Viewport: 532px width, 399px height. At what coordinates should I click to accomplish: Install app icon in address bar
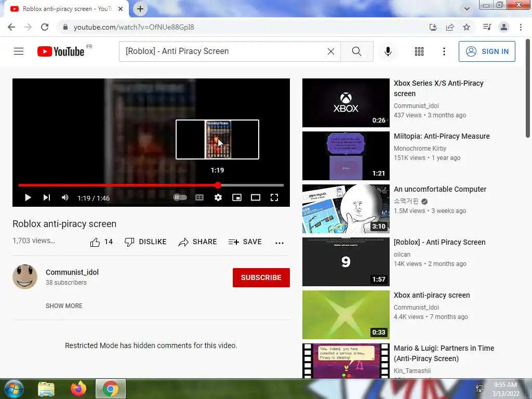[433, 27]
